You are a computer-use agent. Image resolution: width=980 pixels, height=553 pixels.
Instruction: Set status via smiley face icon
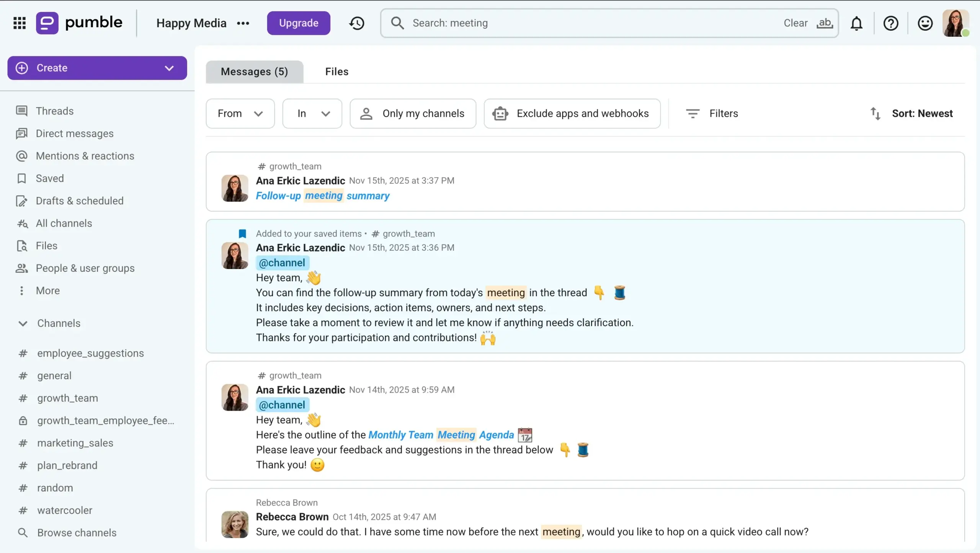click(925, 23)
